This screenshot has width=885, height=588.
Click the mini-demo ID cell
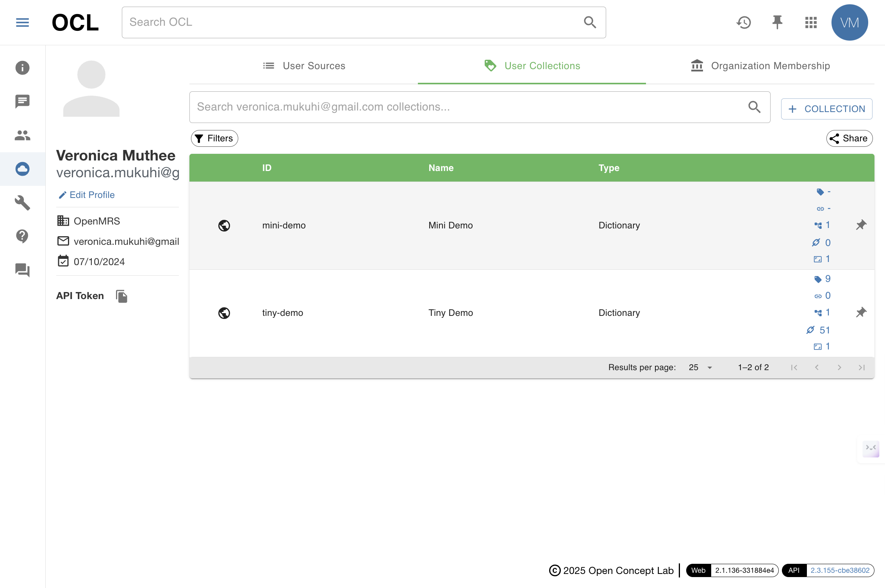coord(284,225)
